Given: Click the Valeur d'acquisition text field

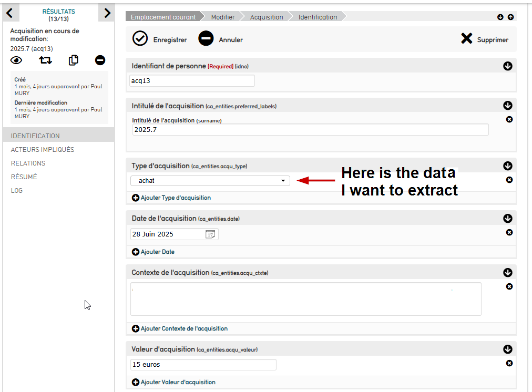Looking at the screenshot, I should coord(203,365).
